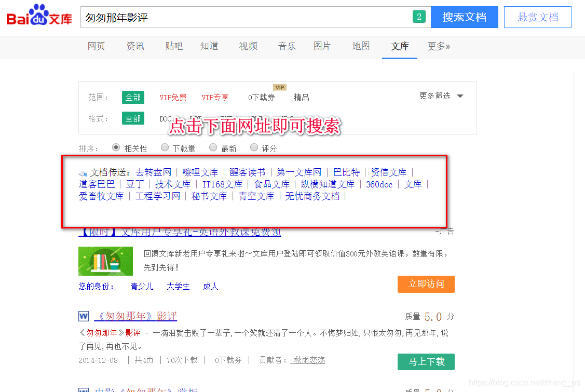
Task: Click the VIP badge above 0下载券
Action: coord(279,87)
